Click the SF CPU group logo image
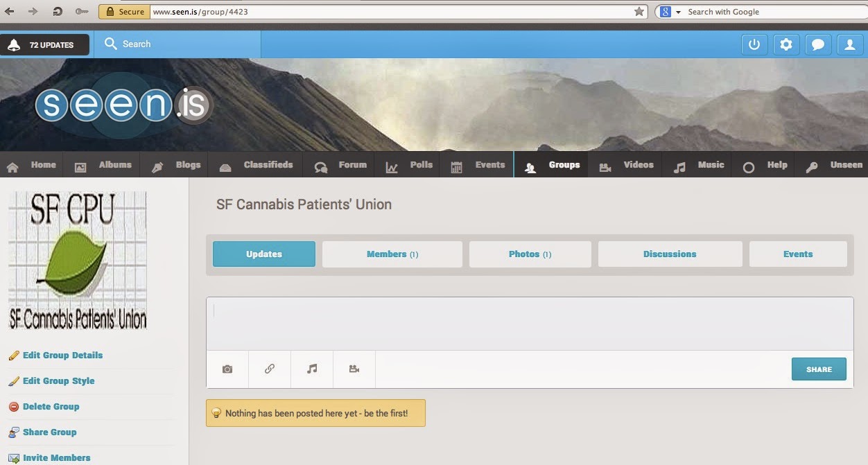This screenshot has height=465, width=868. pyautogui.click(x=78, y=261)
